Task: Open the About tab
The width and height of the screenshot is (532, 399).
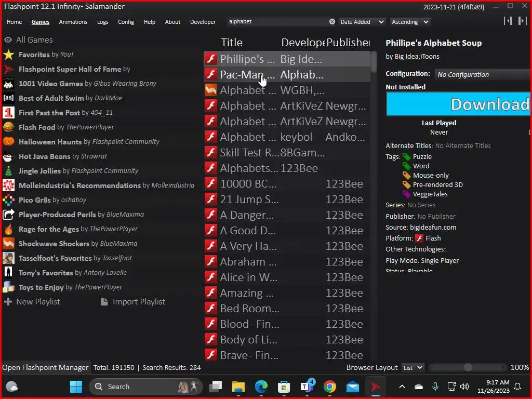Action: pyautogui.click(x=172, y=22)
